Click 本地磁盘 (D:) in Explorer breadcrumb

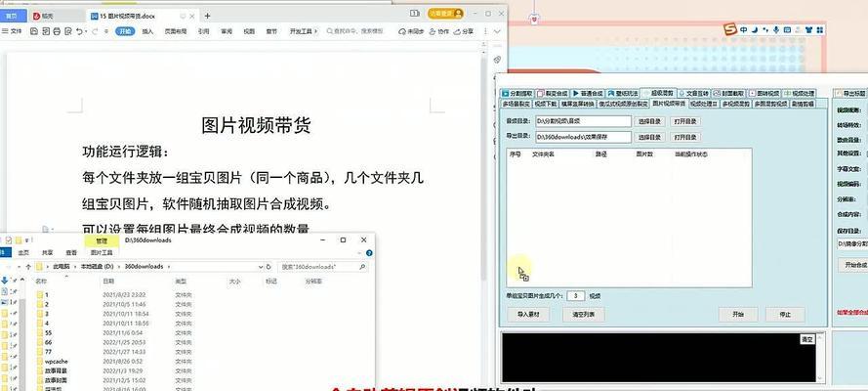pos(98,267)
